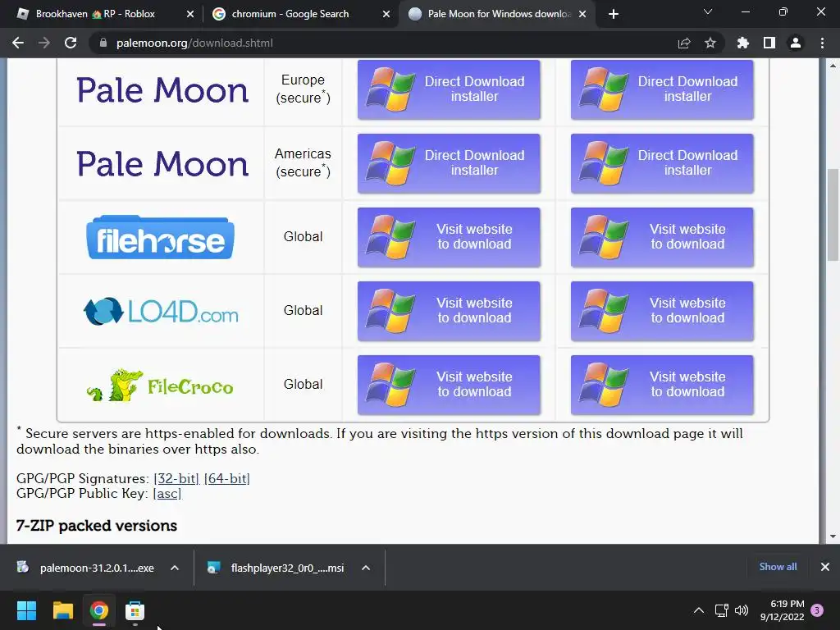The height and width of the screenshot is (630, 840).
Task: Click the scrollbar up arrow
Action: coord(833,66)
